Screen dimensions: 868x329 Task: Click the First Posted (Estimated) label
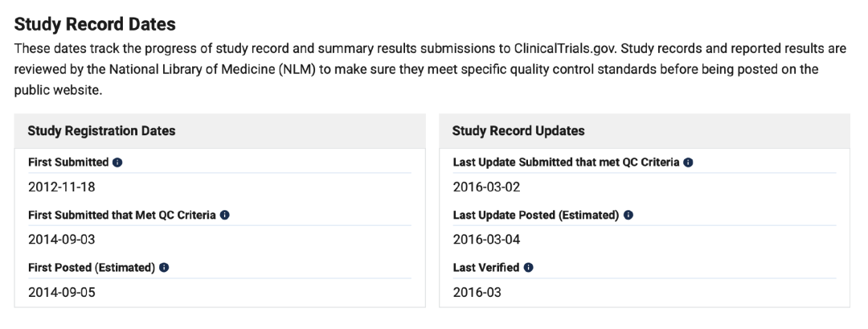91,268
